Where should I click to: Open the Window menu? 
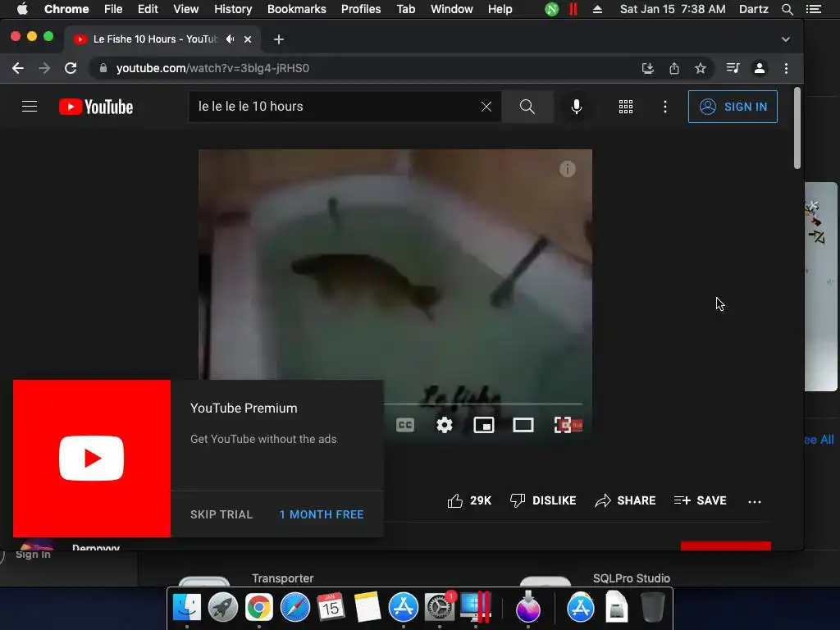pyautogui.click(x=452, y=9)
